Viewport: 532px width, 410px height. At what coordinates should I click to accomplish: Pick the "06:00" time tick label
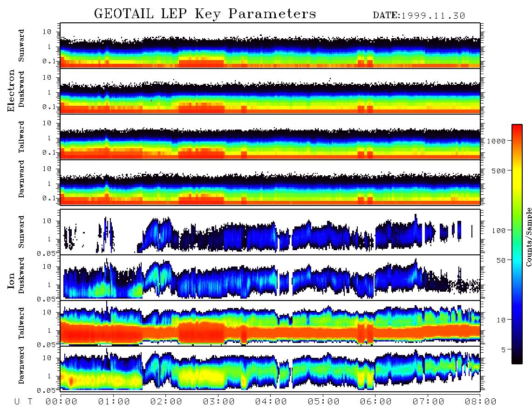376,402
